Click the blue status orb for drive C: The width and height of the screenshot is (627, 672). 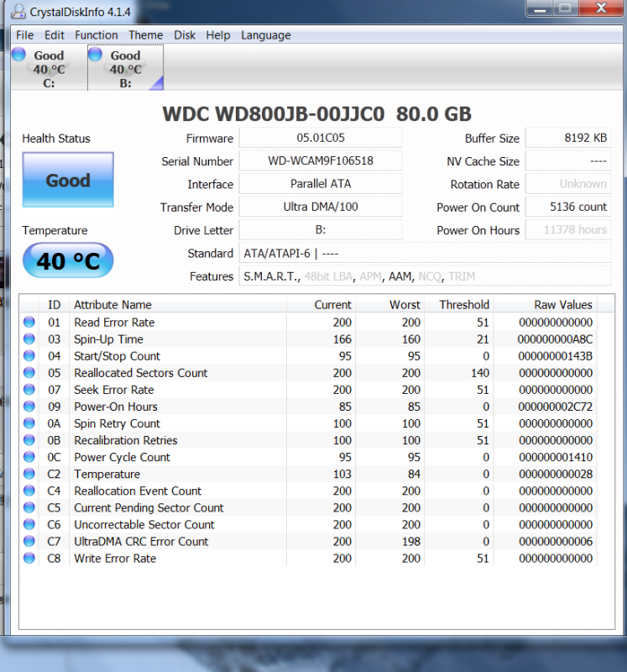18,55
